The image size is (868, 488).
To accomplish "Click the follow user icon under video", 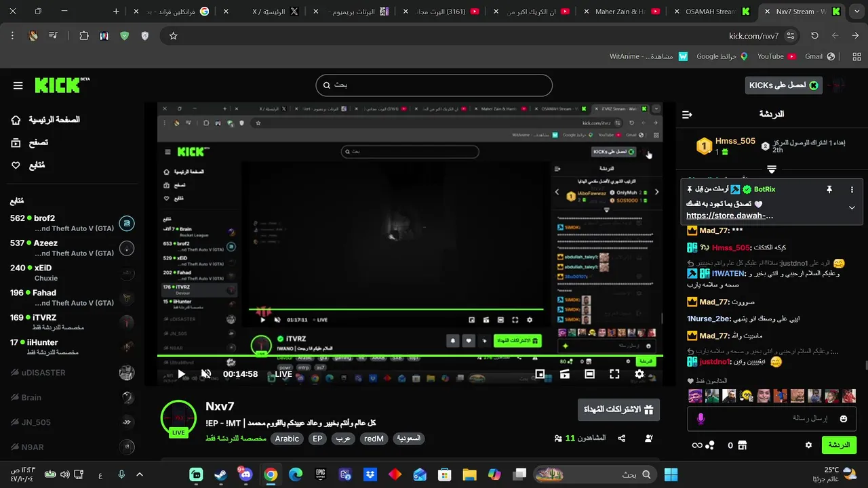I will click(648, 439).
